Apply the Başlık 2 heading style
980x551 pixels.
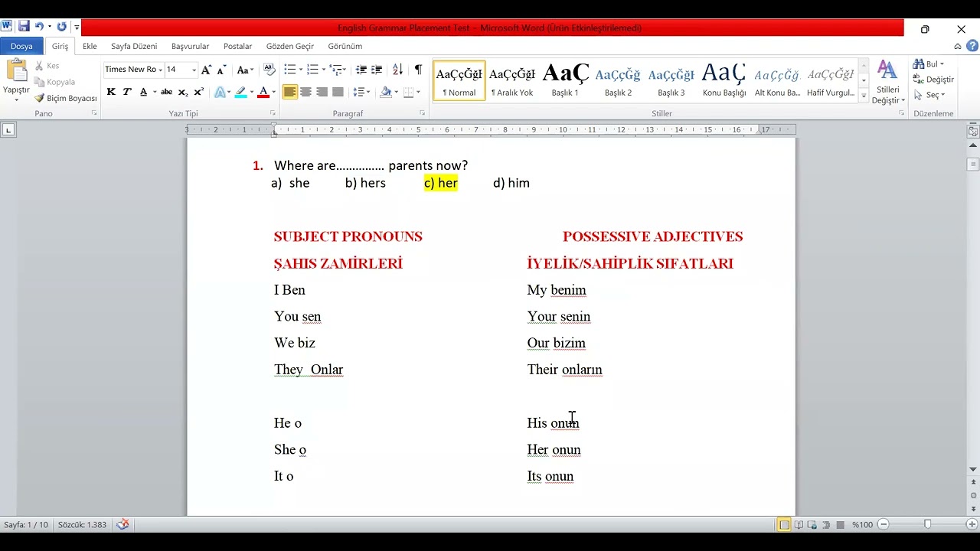(x=618, y=81)
